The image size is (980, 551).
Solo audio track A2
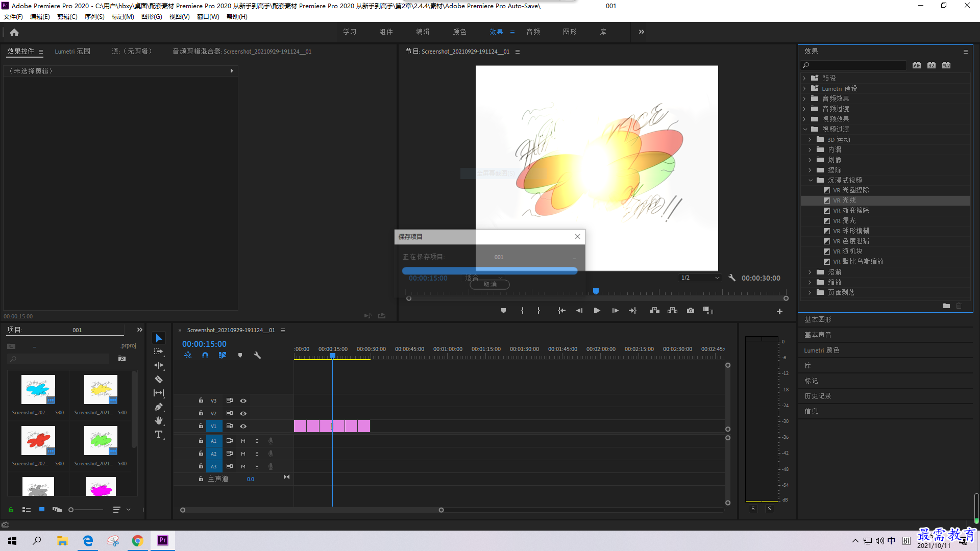pyautogui.click(x=257, y=454)
